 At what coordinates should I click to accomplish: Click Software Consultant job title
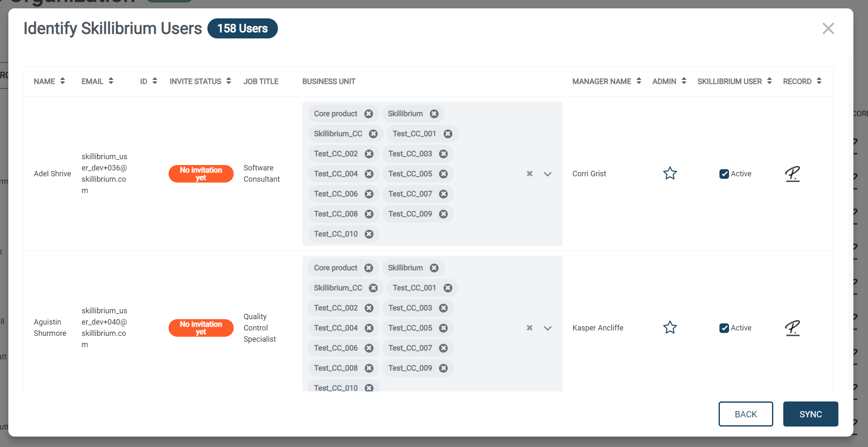tap(262, 174)
